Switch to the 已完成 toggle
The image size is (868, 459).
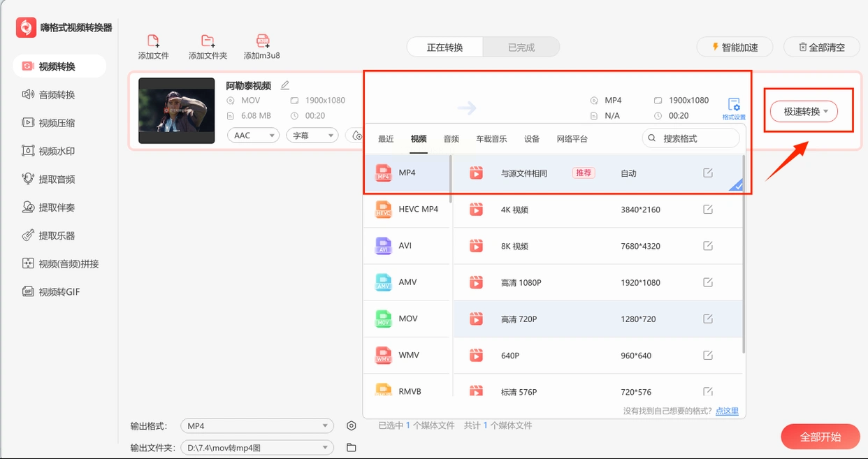[x=521, y=48]
